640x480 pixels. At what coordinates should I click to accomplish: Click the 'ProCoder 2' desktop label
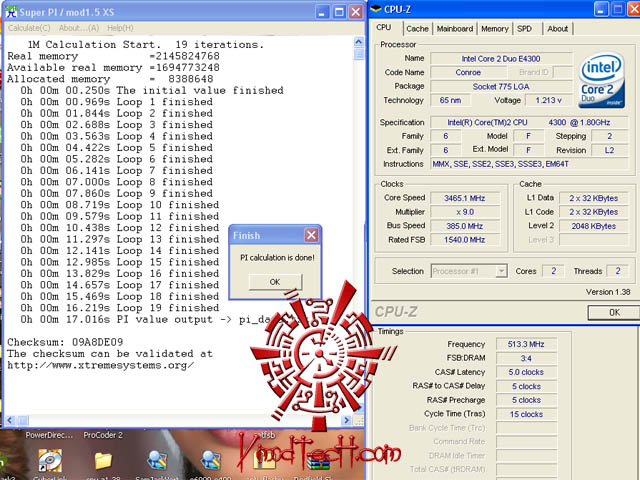click(103, 435)
